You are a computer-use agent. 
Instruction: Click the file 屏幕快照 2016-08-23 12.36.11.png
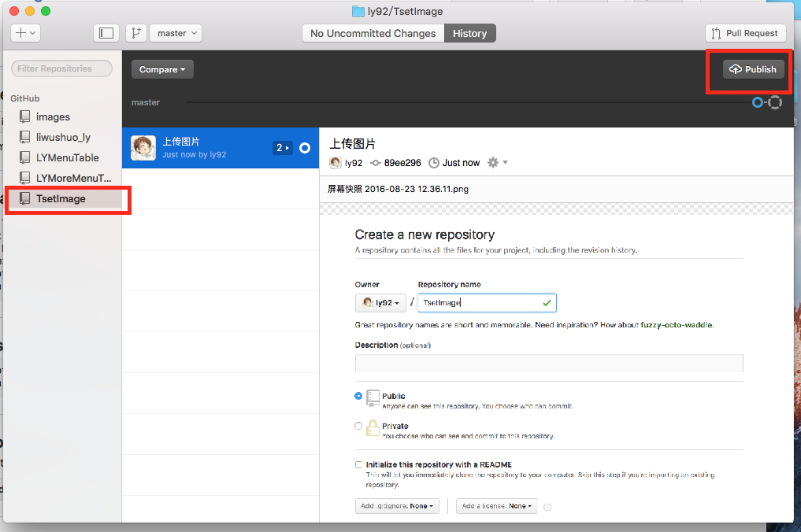coord(398,189)
